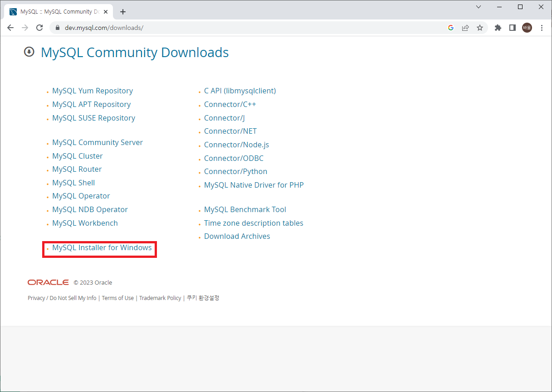Open the Privacy / Do Not Sell My Info link
552x392 pixels.
(x=62, y=298)
